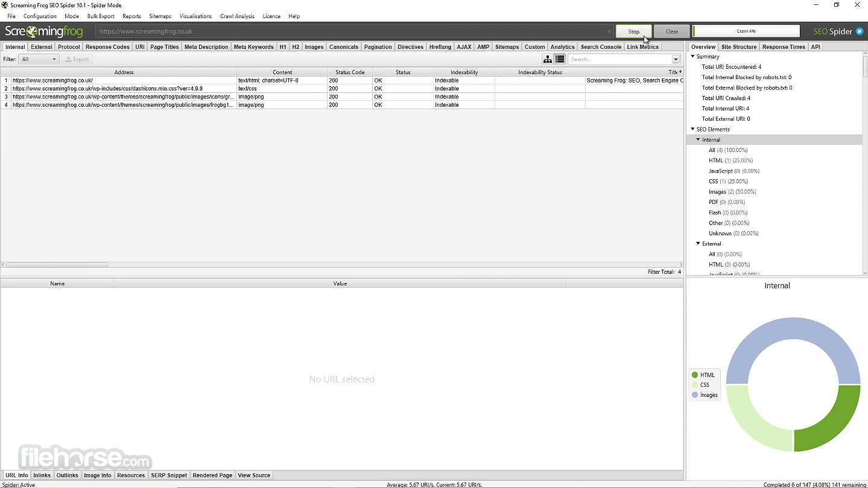
Task: Select the https://www.screamingfrog.co.uk/ address row
Action: [x=341, y=80]
